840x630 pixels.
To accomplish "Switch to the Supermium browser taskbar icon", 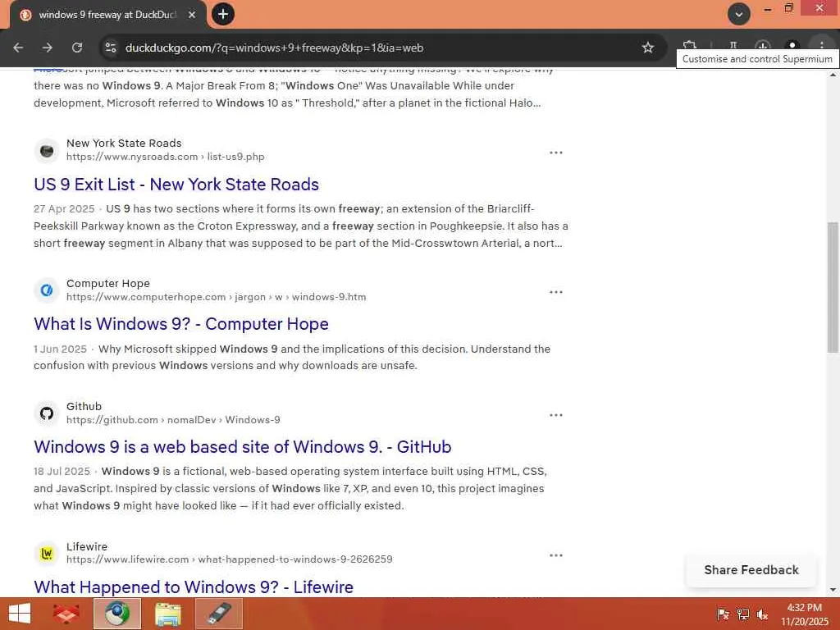I will coord(117,614).
